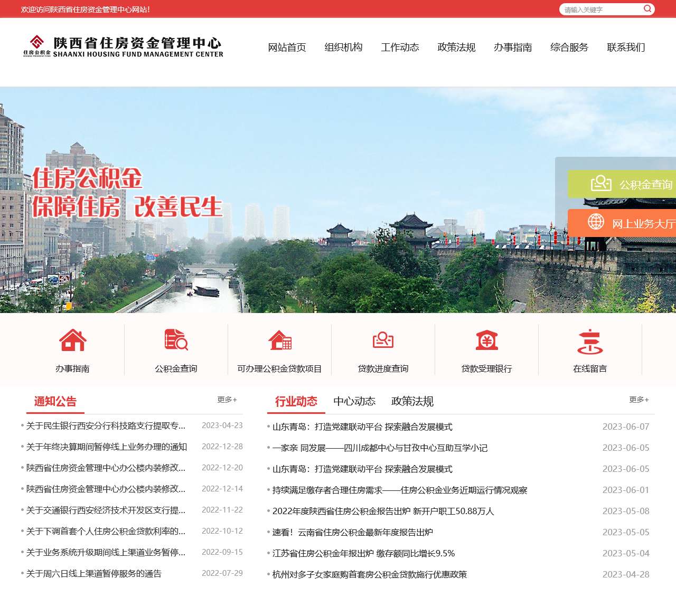The image size is (676, 616).
Task: Open the 2023-06-05 山东青岛：打造党建联动平台 article
Action: [x=362, y=469]
